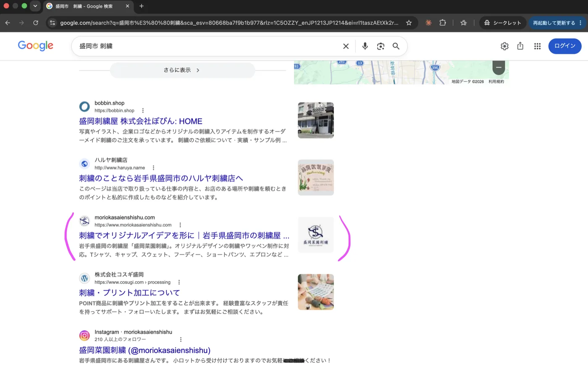
Task: Click the bobbin.shop building thumbnail
Action: tap(316, 120)
